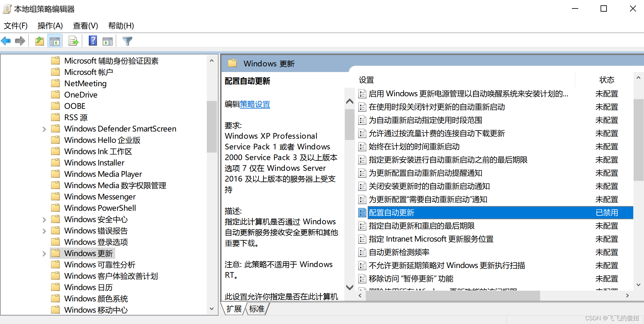Screen dimensions: 644x324
Task: Click the folder icon of Windows 日历
Action: click(x=55, y=287)
